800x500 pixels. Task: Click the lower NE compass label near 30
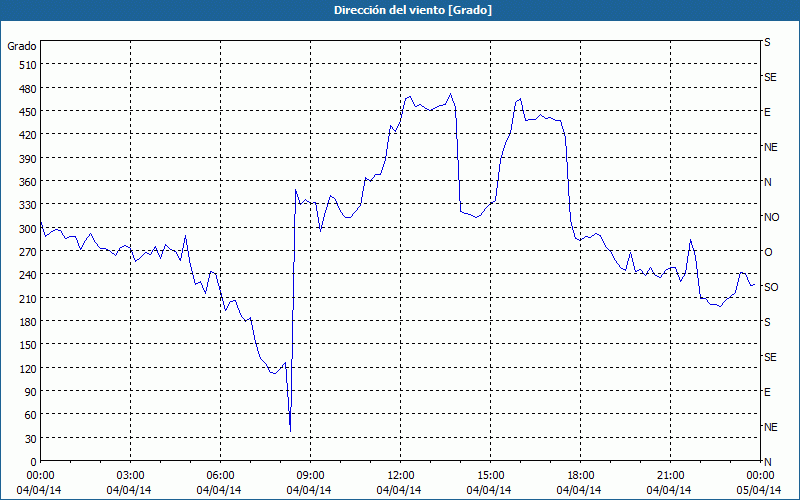[770, 427]
